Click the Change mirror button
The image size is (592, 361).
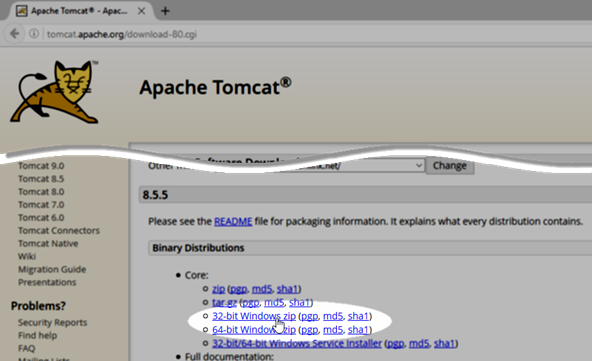click(x=450, y=165)
